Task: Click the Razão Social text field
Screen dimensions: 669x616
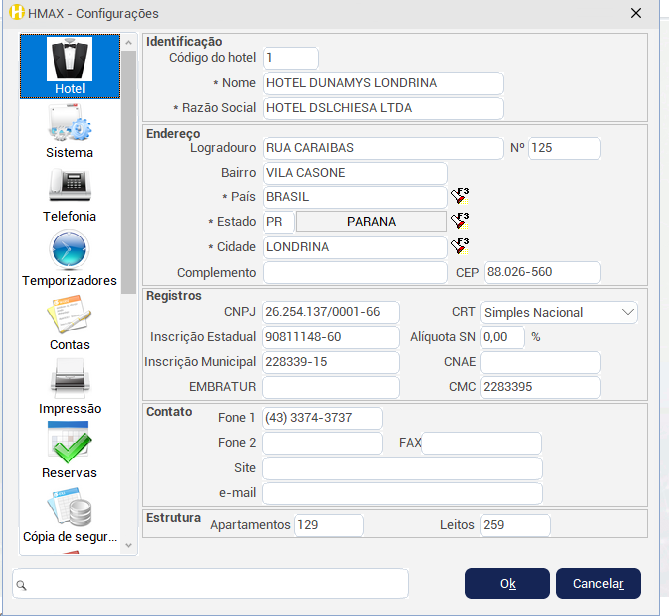Action: (x=383, y=108)
